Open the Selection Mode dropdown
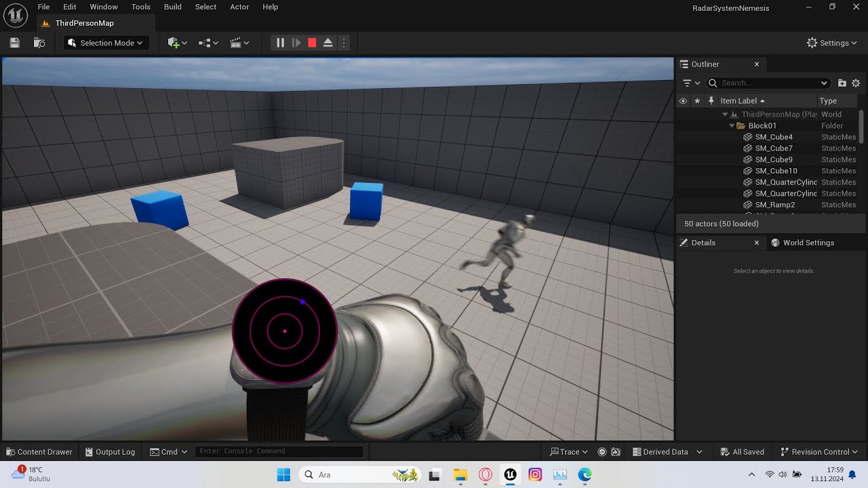The height and width of the screenshot is (488, 868). 106,43
